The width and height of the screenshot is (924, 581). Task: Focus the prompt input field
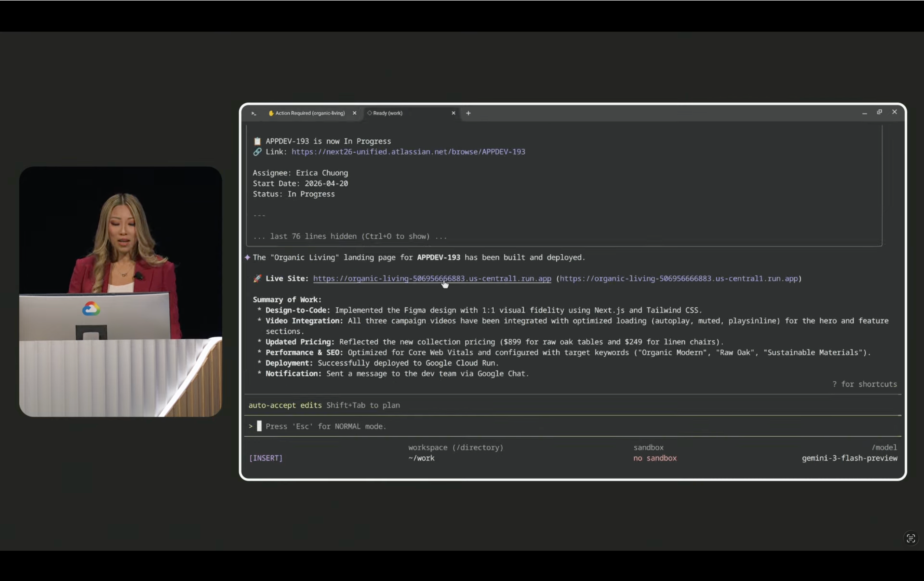coord(573,426)
